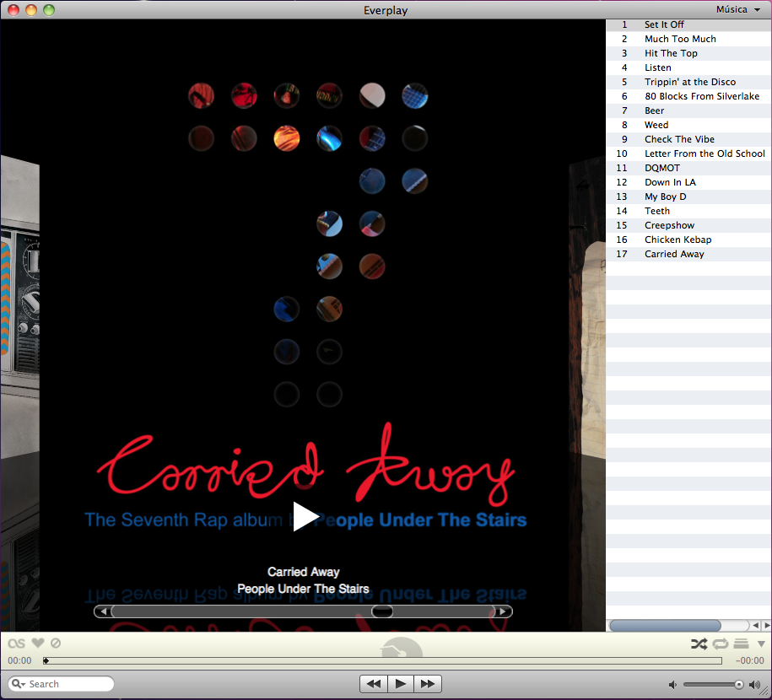The image size is (772, 700).
Task: Select track 17 "Carried Away" in list
Action: pos(688,254)
